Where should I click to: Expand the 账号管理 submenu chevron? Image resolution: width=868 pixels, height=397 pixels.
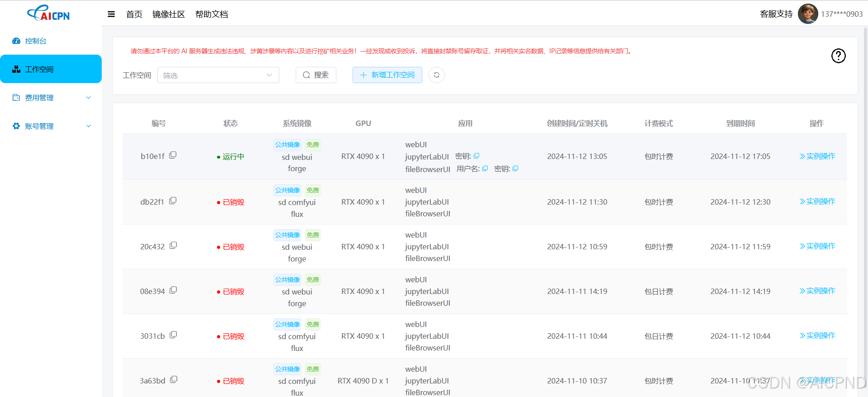89,126
